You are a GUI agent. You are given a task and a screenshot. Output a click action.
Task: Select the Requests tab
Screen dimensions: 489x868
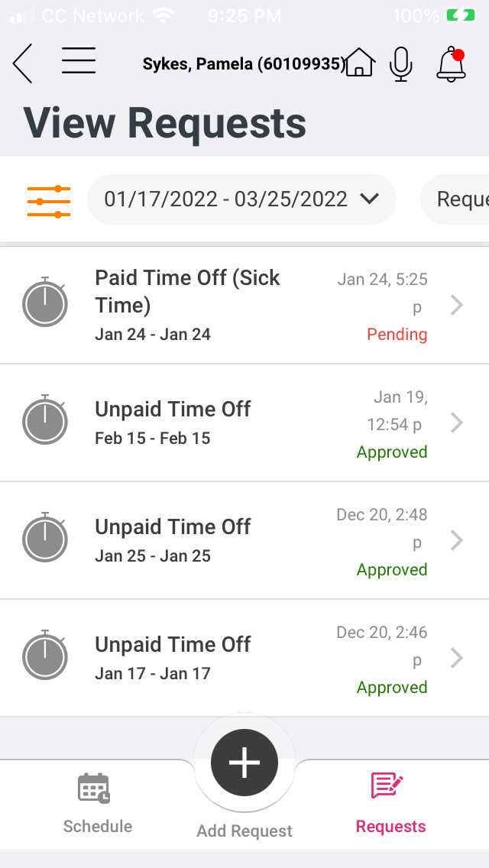[x=390, y=804]
